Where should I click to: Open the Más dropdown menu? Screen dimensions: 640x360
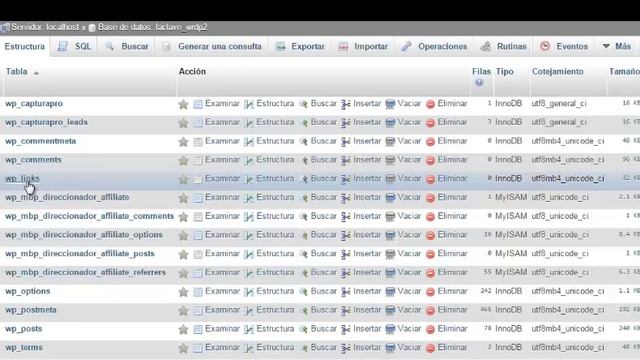pyautogui.click(x=617, y=47)
